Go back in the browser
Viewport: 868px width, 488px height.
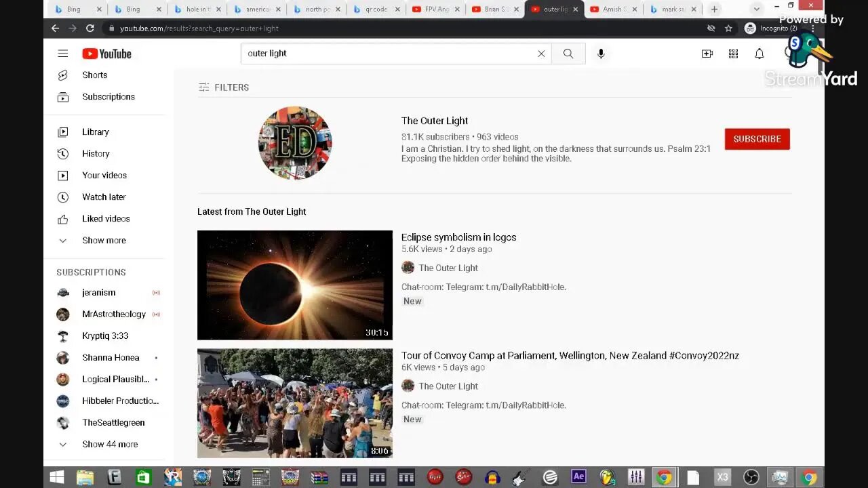56,28
